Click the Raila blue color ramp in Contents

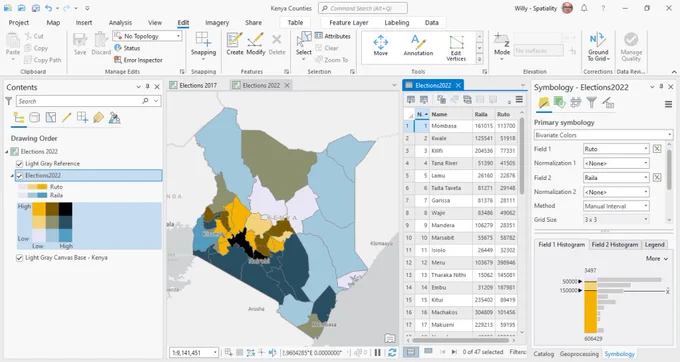[33, 196]
